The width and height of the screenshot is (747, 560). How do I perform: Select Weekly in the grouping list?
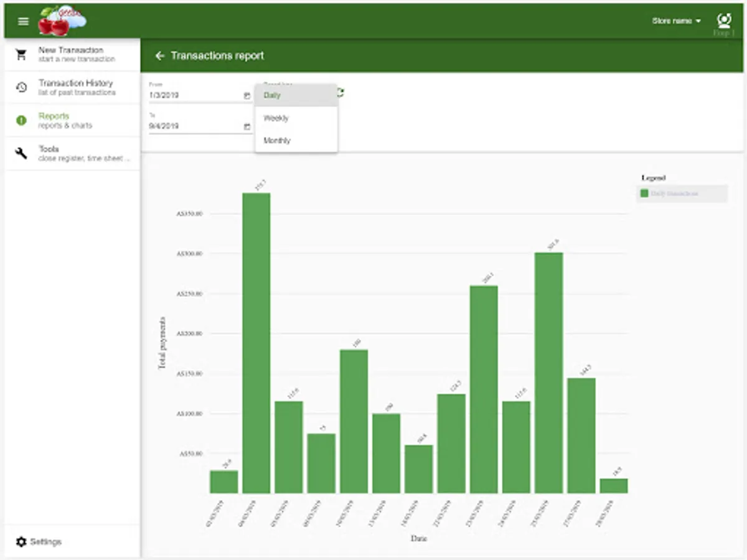296,118
